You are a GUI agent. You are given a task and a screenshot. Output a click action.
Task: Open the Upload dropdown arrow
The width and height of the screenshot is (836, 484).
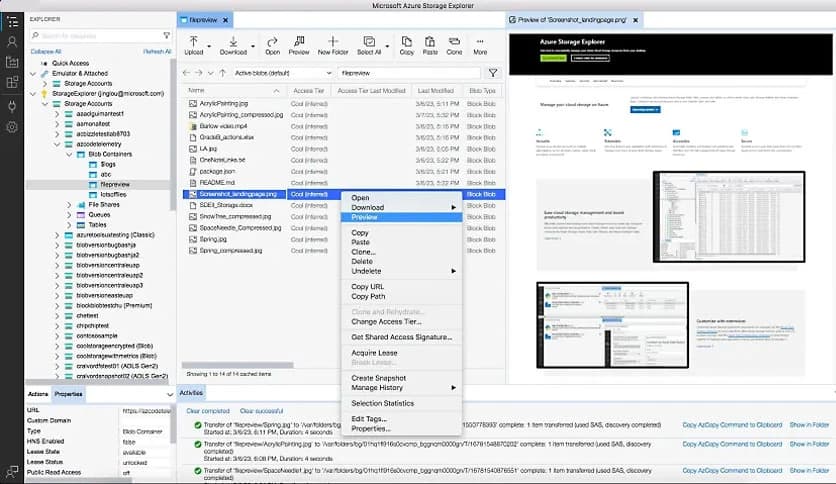click(x=209, y=46)
